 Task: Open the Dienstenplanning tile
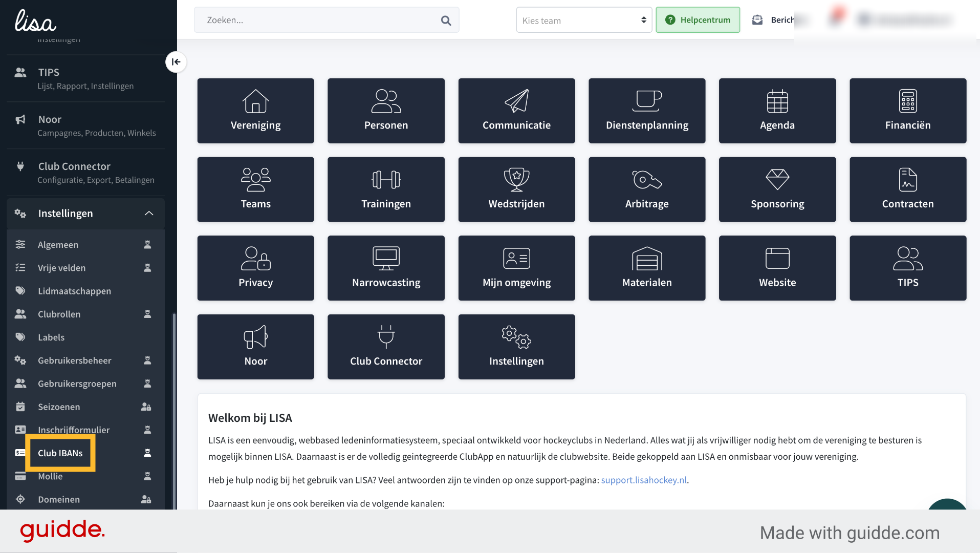coord(647,111)
